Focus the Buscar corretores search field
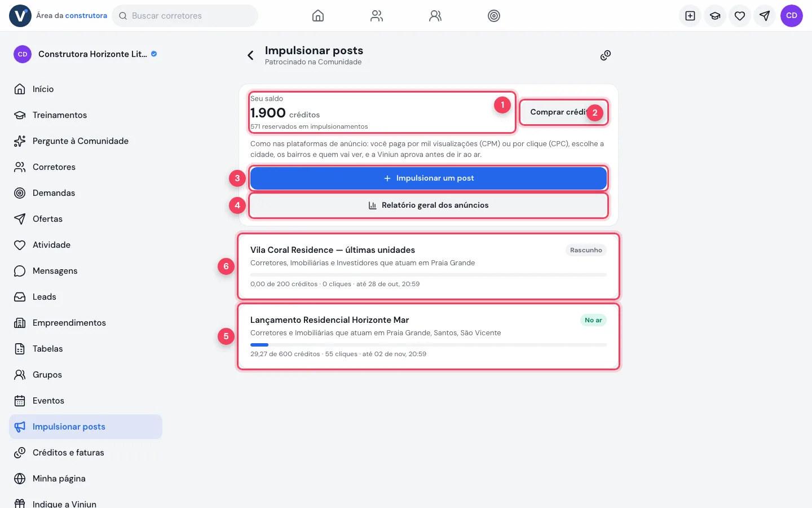The width and height of the screenshot is (812, 508). [185, 16]
